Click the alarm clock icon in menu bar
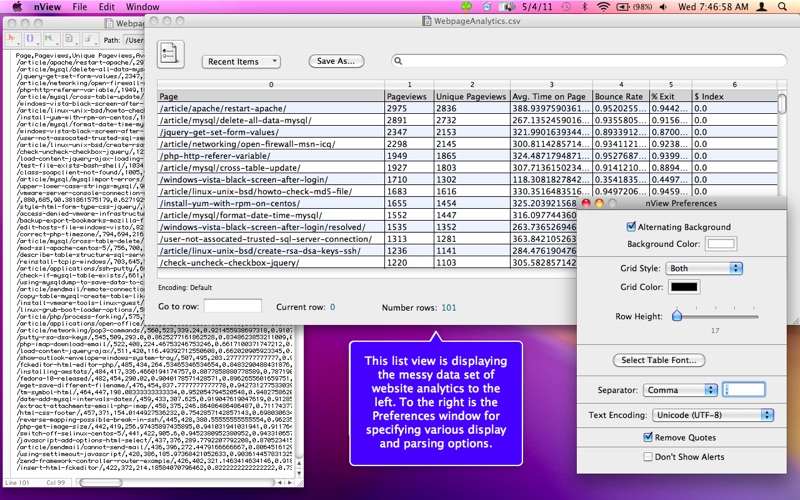Image resolution: width=800 pixels, height=500 pixels. tap(487, 7)
